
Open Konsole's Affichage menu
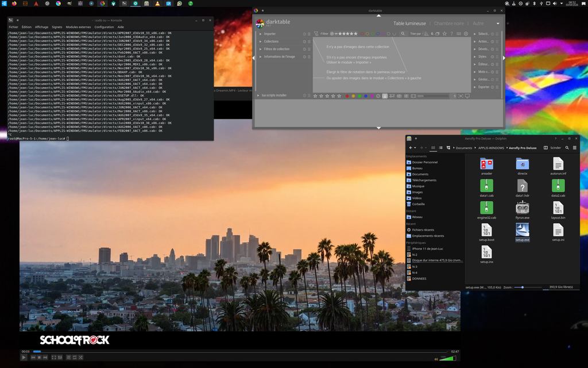coord(41,27)
